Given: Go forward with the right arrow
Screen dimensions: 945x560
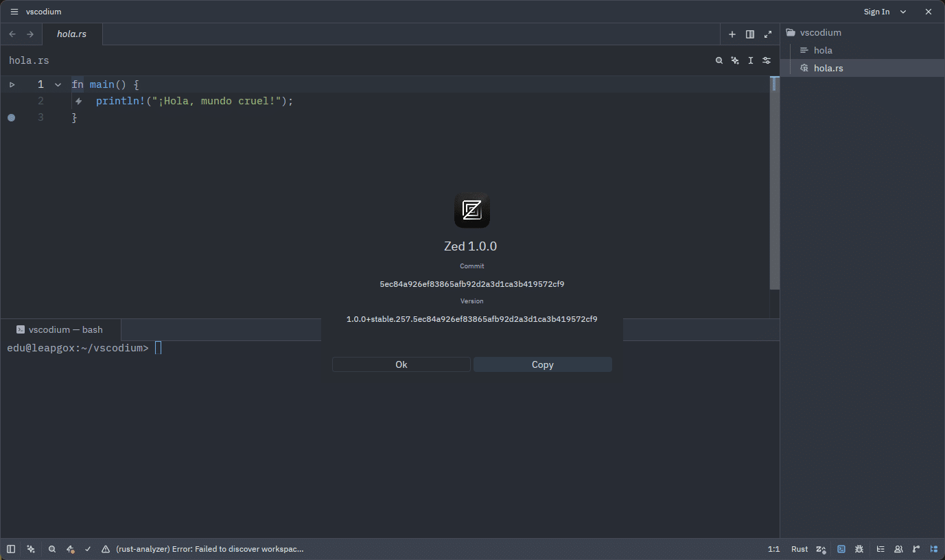Looking at the screenshot, I should (30, 34).
